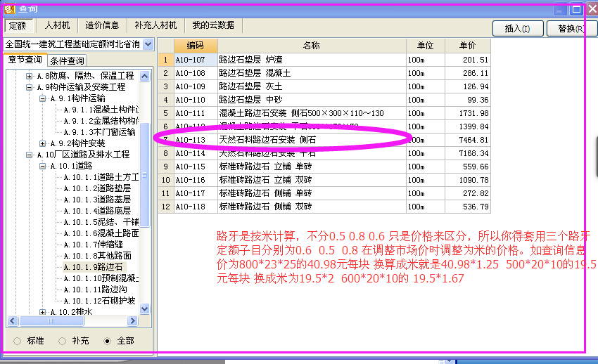Select row A10-110 路边石垫层 中砂

[324, 100]
